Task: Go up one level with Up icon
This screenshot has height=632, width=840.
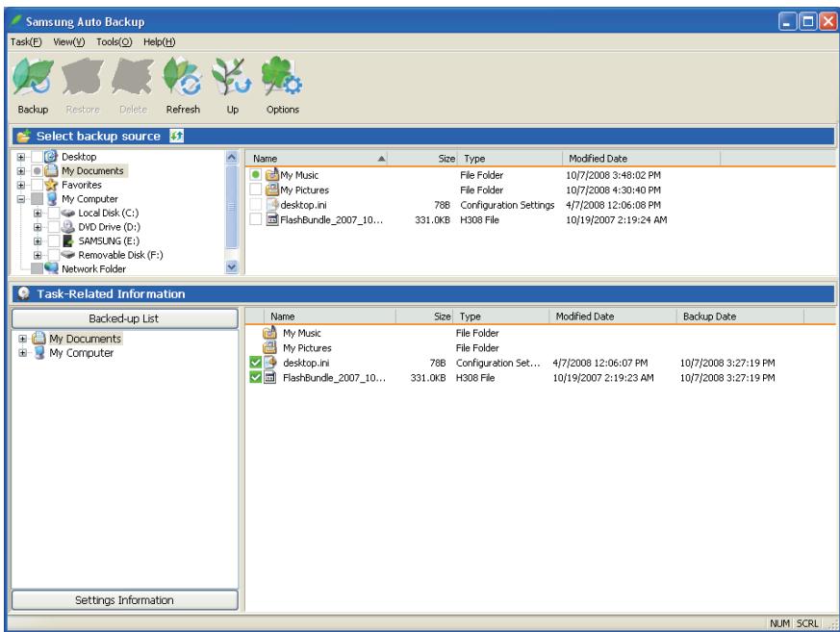Action: pos(232,77)
